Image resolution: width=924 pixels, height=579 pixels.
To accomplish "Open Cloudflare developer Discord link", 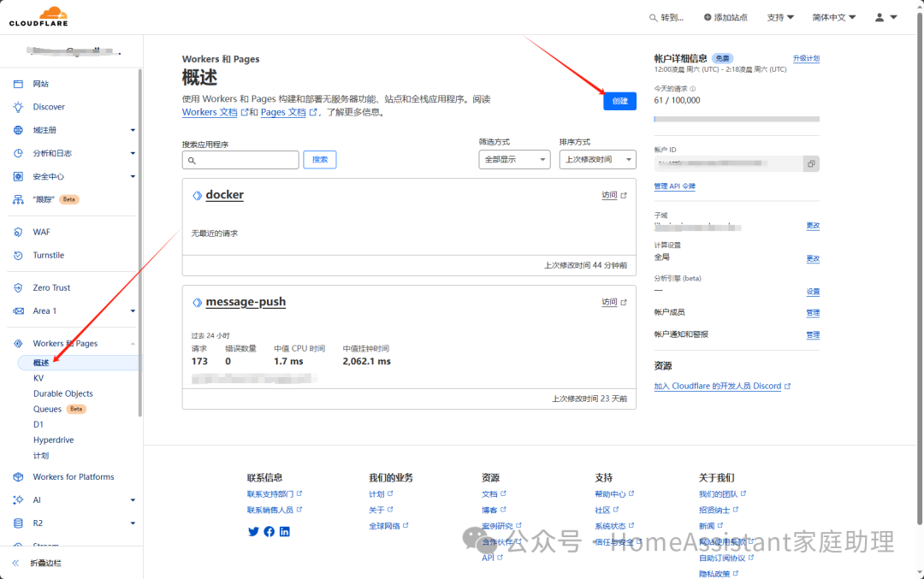I will tap(718, 387).
